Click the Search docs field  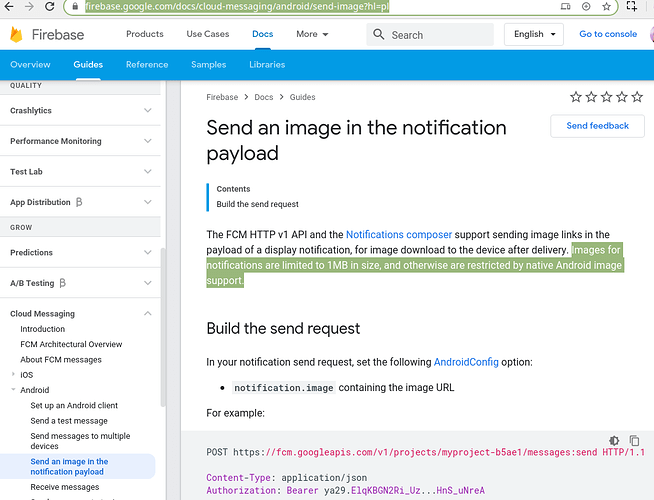(430, 35)
